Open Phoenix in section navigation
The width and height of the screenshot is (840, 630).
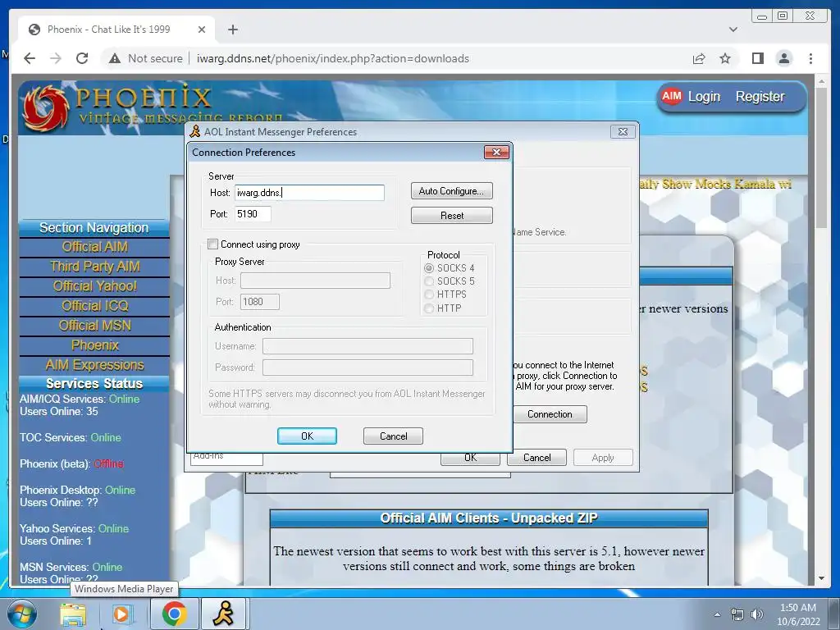click(95, 345)
